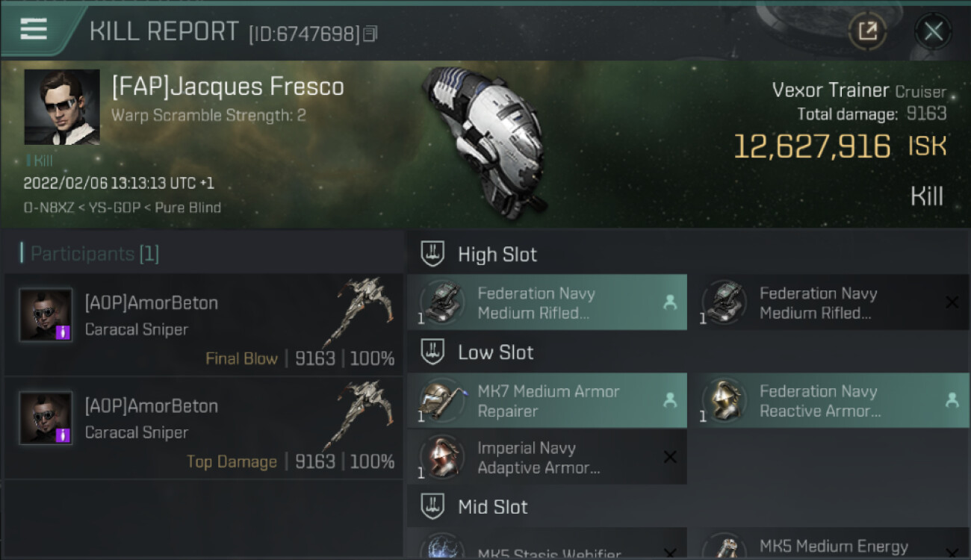The height and width of the screenshot is (560, 971).
Task: Select the Low Slot shield icon
Action: click(433, 352)
